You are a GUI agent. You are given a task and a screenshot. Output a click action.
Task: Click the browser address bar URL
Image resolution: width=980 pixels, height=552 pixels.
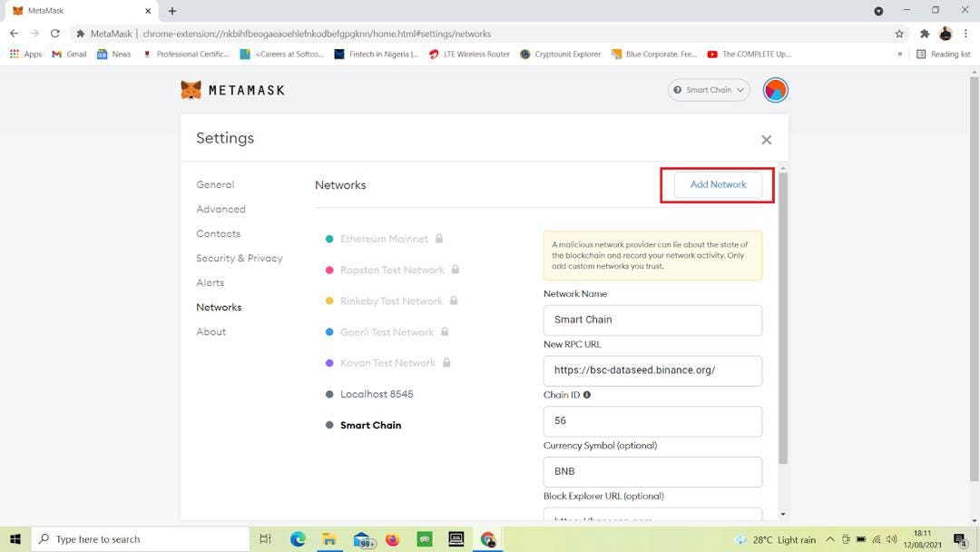click(317, 34)
